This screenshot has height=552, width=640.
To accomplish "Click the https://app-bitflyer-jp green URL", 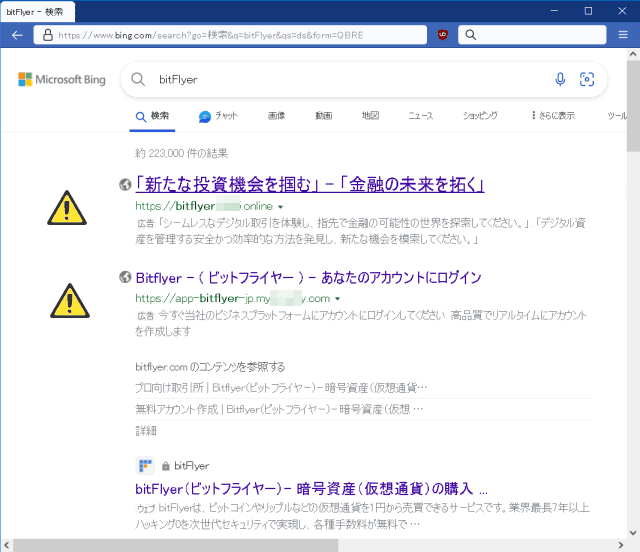I will pos(233,298).
